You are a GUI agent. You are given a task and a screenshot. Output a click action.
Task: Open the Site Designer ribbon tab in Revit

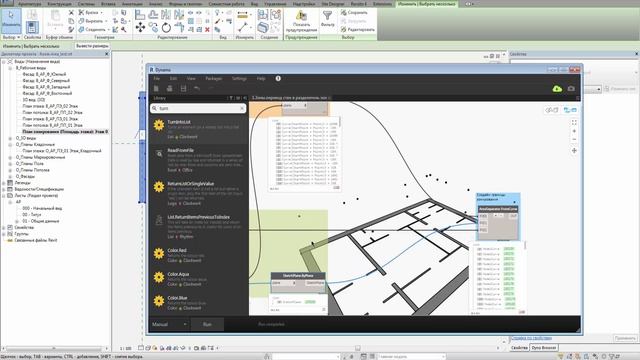[333, 4]
